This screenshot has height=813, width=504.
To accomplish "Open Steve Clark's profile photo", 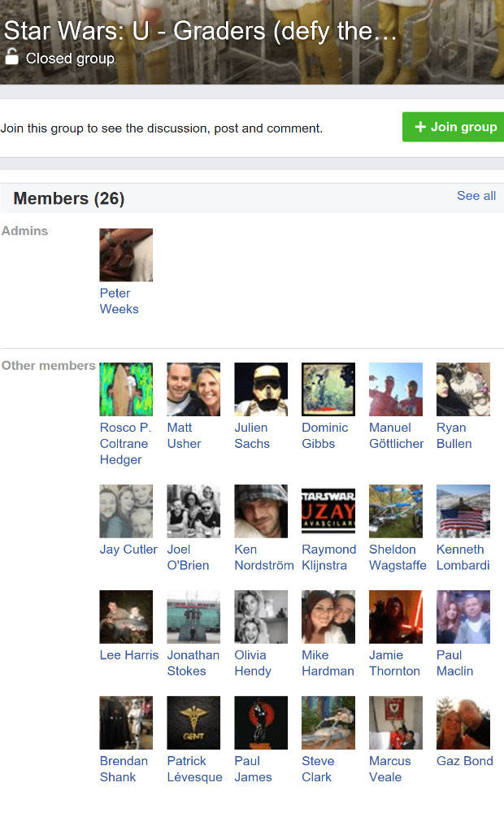I will coord(328,723).
